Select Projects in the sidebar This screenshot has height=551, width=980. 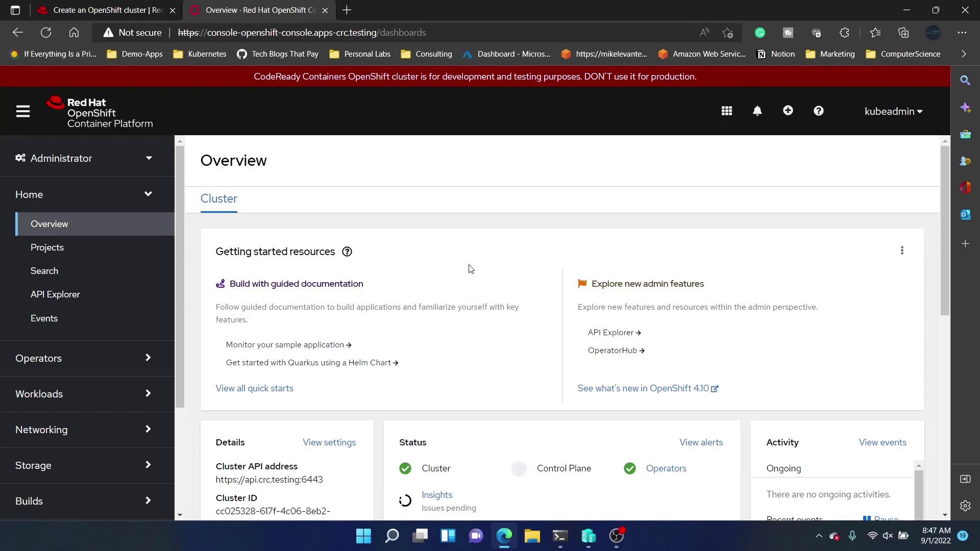[x=47, y=247]
